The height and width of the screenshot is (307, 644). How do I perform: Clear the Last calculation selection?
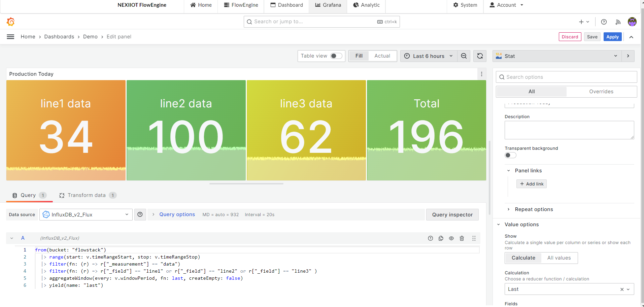(622, 289)
